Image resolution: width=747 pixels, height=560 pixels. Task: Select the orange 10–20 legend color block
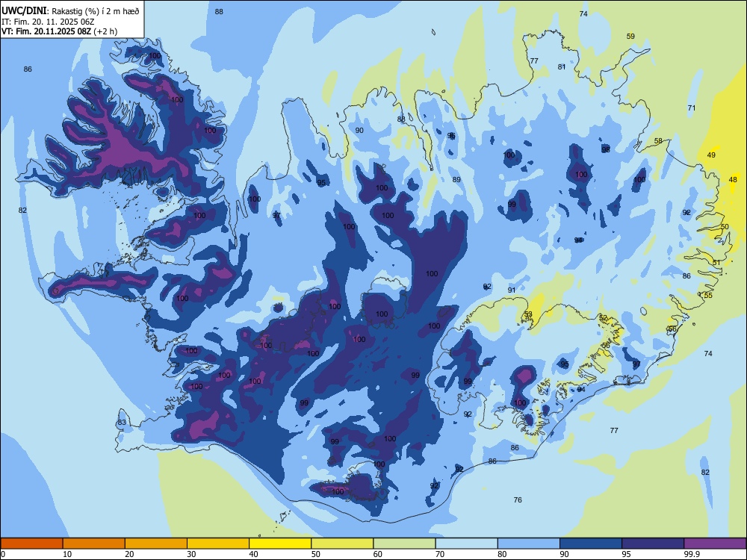pyautogui.click(x=94, y=544)
